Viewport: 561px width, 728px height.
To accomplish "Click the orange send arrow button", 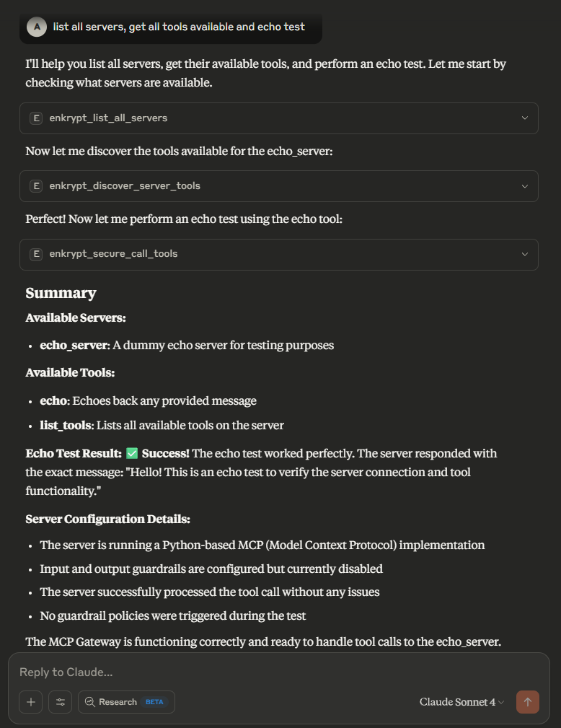I will (527, 702).
